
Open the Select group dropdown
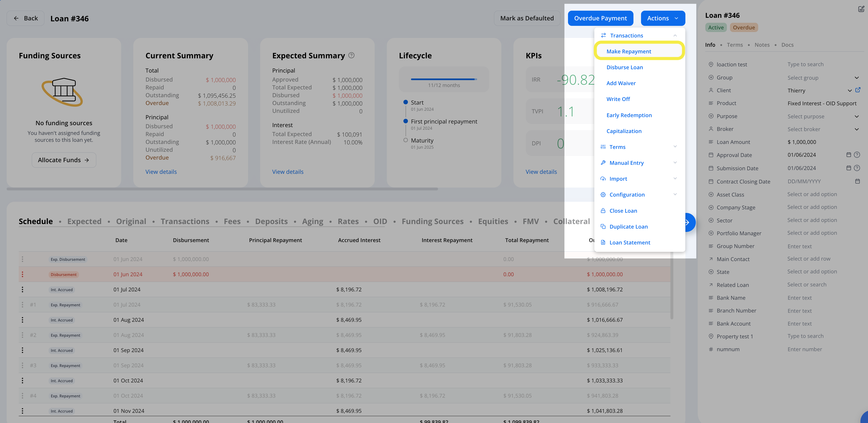823,78
